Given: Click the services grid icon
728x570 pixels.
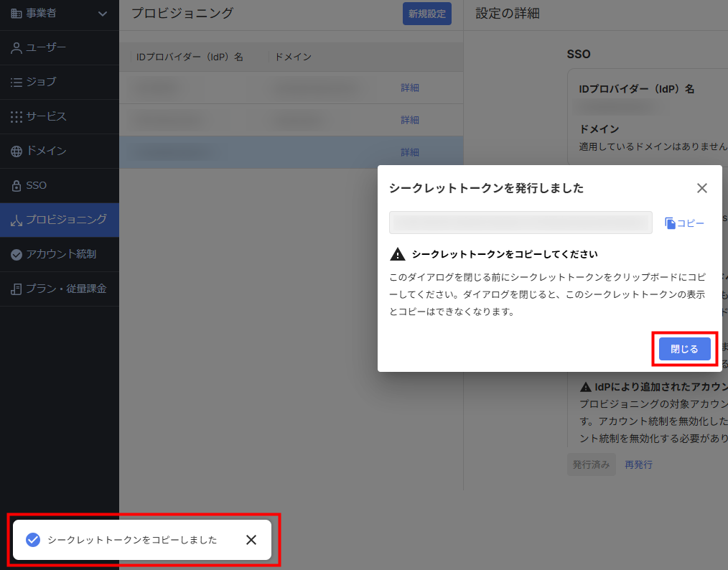Looking at the screenshot, I should pos(17,117).
